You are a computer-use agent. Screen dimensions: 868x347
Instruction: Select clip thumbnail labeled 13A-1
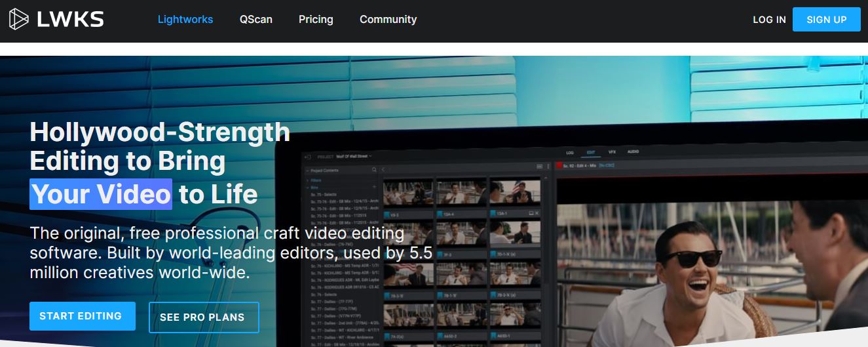[515, 192]
